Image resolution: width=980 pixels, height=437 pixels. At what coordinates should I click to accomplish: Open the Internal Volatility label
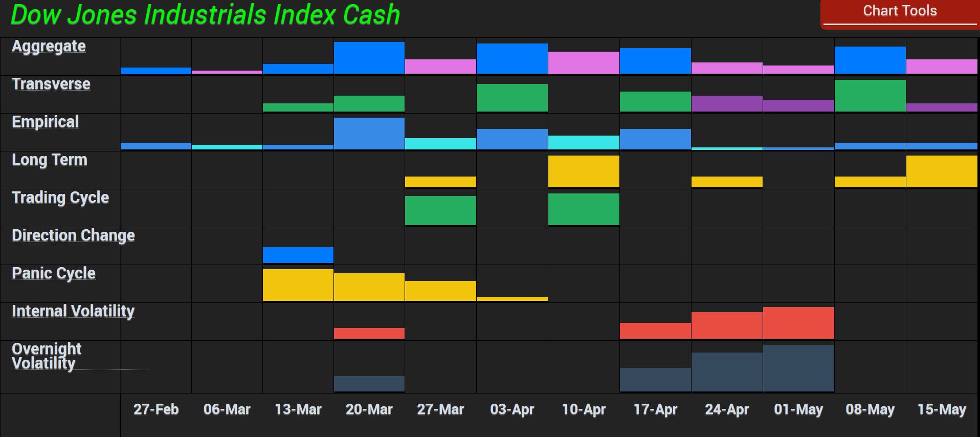pyautogui.click(x=73, y=311)
